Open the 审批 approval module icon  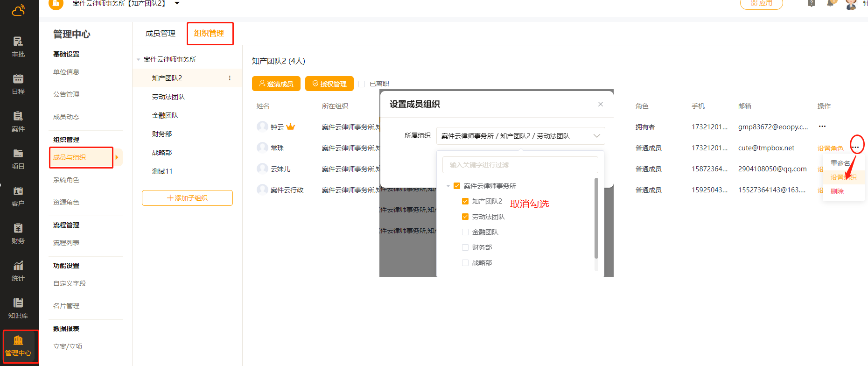[18, 46]
